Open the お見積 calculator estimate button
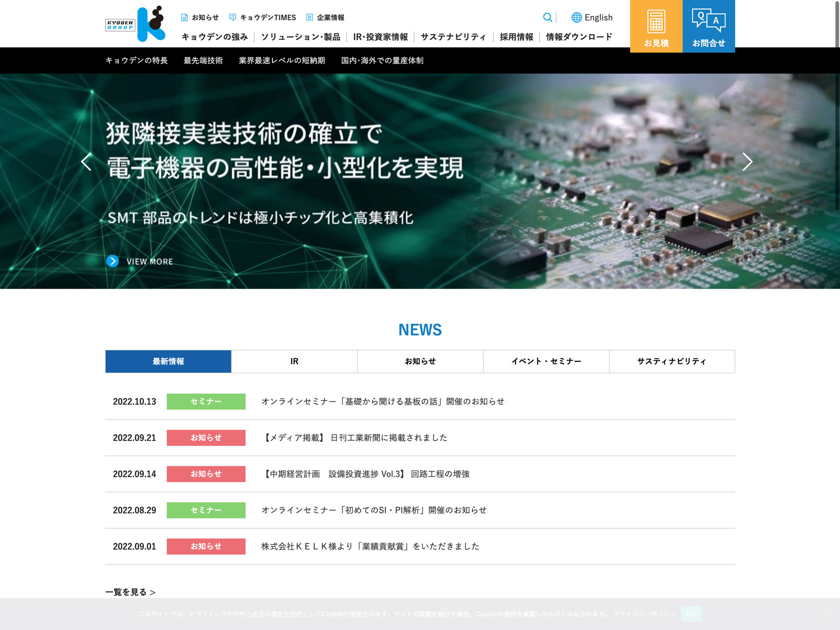 tap(656, 26)
